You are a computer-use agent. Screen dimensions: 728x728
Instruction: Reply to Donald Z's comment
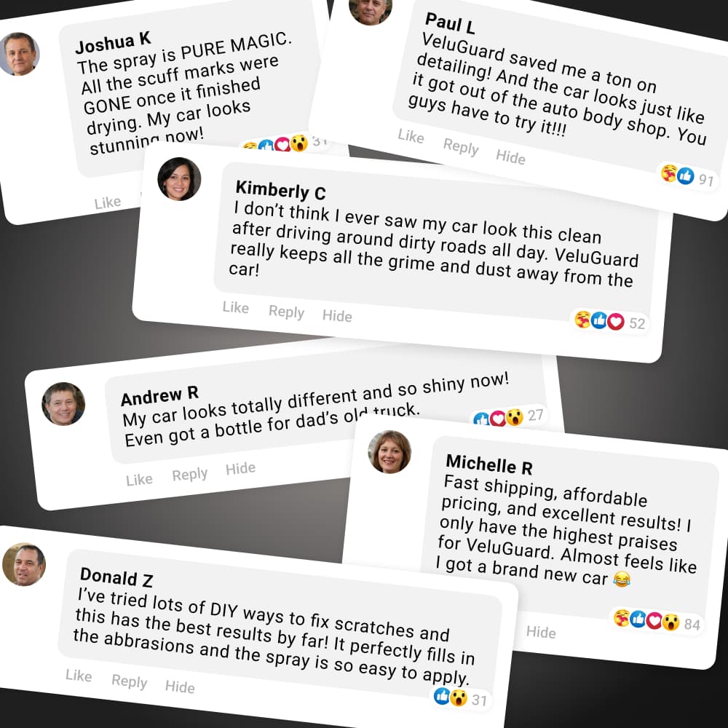pyautogui.click(x=129, y=681)
